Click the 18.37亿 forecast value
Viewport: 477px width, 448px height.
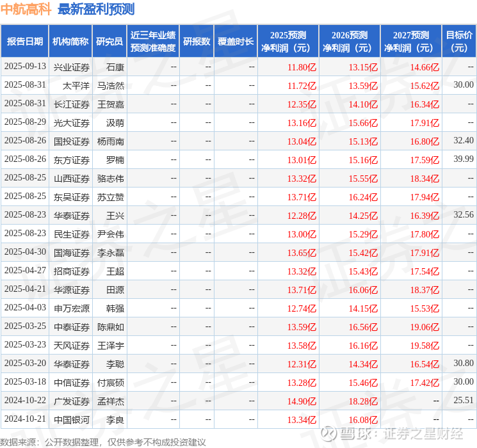point(424,290)
